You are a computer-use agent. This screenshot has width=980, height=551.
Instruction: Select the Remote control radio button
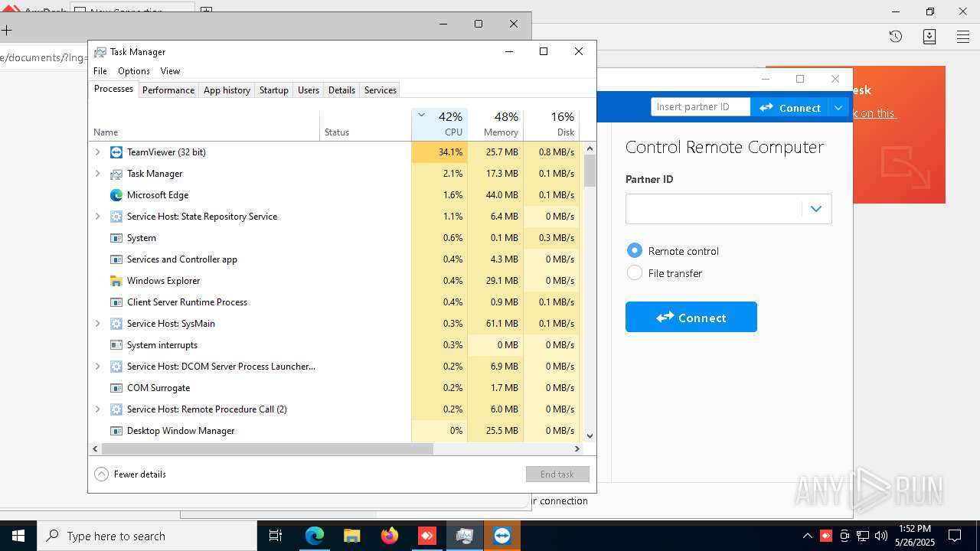coord(635,250)
